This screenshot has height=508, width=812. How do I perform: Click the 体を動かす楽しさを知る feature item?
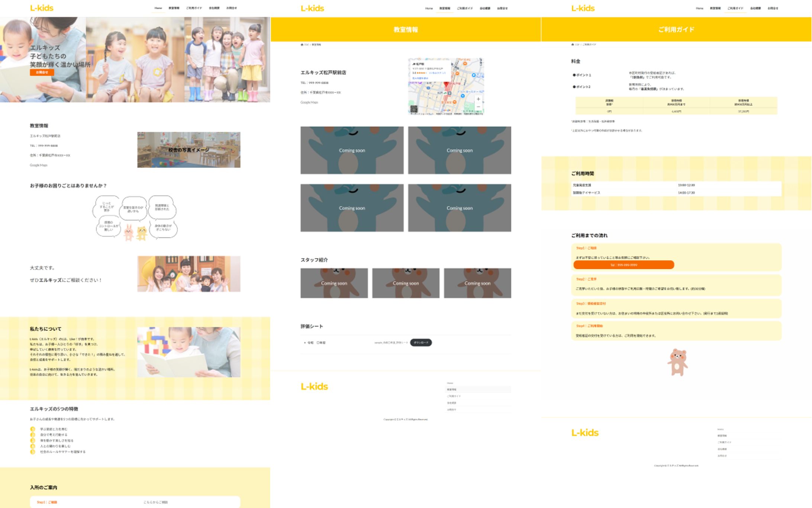tap(57, 441)
